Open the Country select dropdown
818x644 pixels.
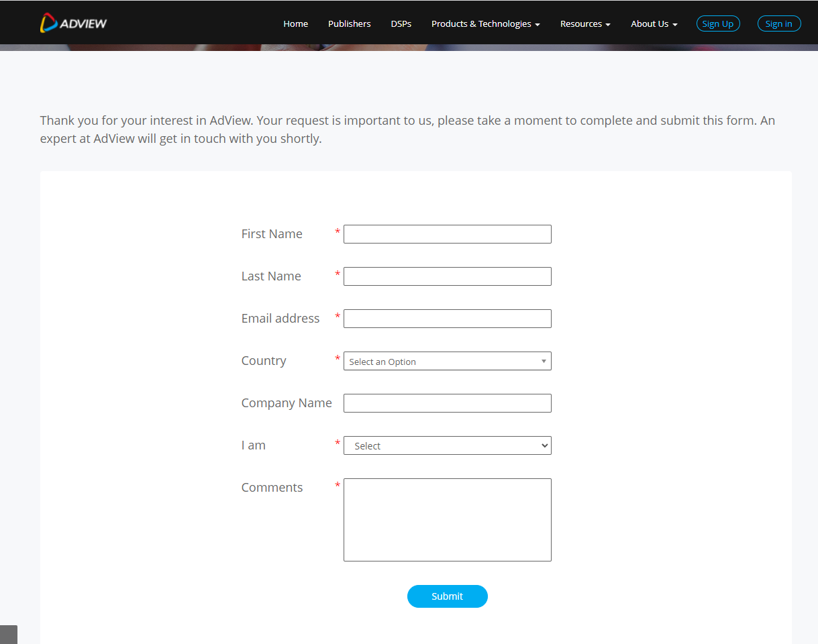443,361
